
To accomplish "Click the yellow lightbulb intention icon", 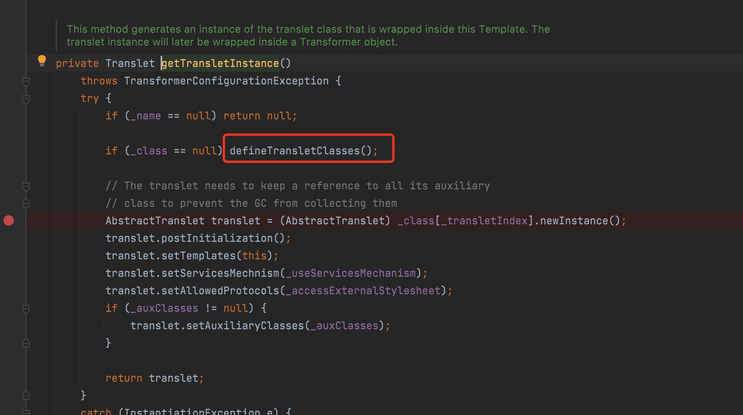I will (42, 61).
